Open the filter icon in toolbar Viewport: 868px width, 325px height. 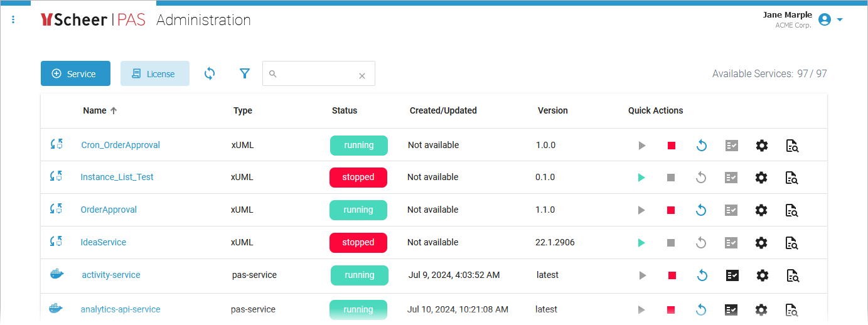point(245,73)
